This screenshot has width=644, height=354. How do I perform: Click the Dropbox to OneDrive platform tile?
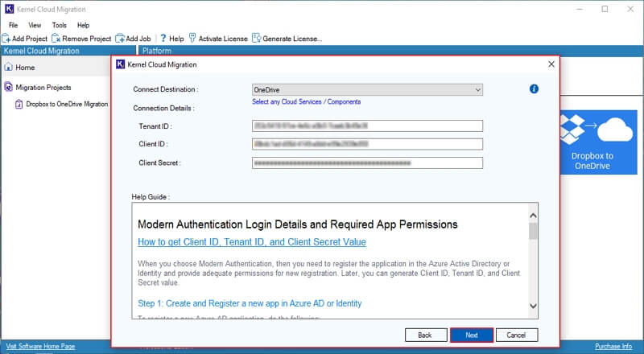click(x=598, y=142)
